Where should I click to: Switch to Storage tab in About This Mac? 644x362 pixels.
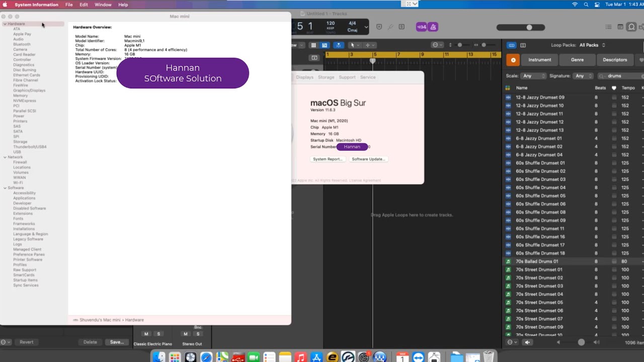(326, 77)
